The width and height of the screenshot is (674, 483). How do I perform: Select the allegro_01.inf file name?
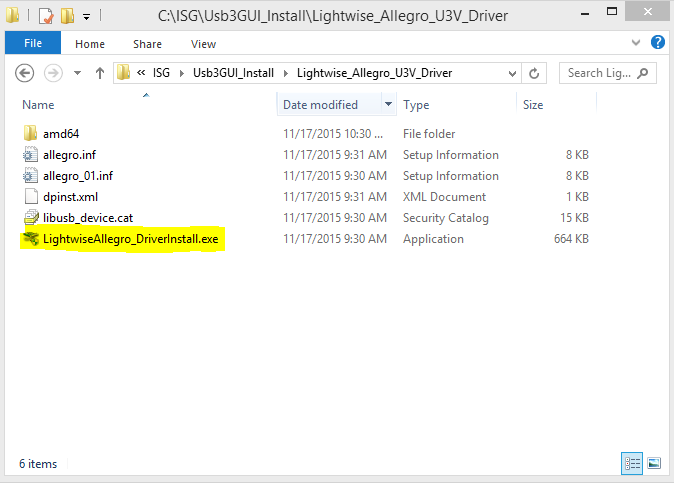(78, 176)
